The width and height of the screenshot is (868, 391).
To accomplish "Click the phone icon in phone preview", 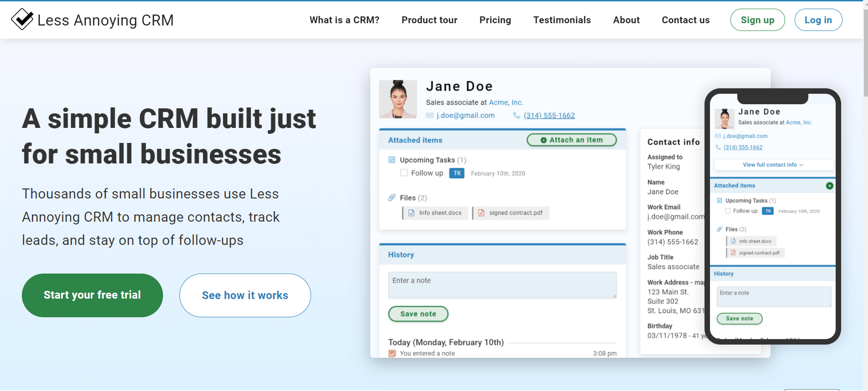I will tap(718, 147).
